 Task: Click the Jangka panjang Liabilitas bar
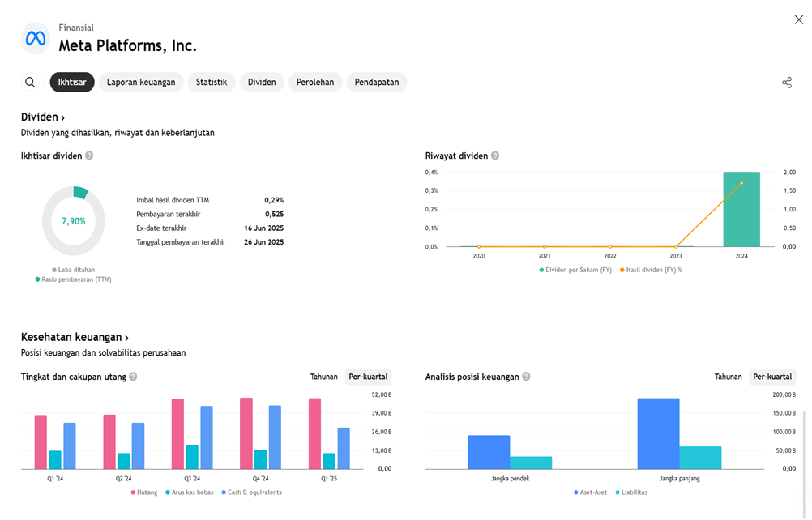[700, 458]
